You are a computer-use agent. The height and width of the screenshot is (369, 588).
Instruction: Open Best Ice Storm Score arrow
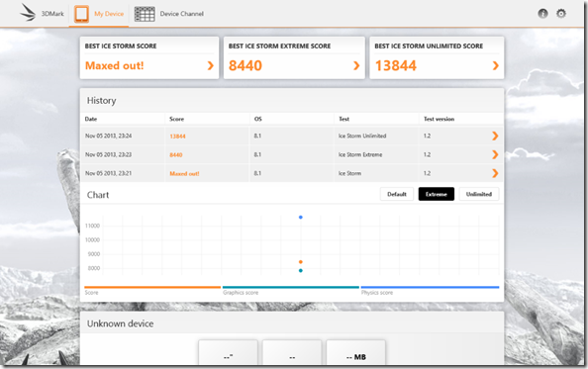[x=211, y=65]
